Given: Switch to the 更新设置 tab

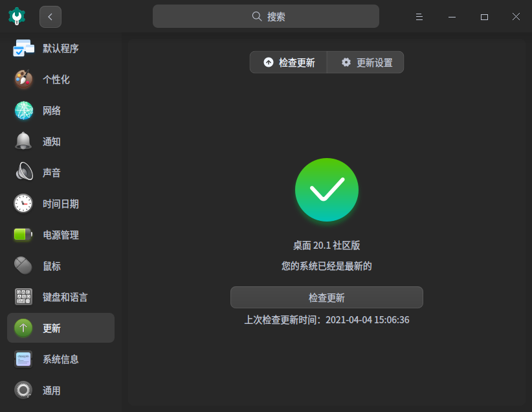Looking at the screenshot, I should click(x=366, y=62).
